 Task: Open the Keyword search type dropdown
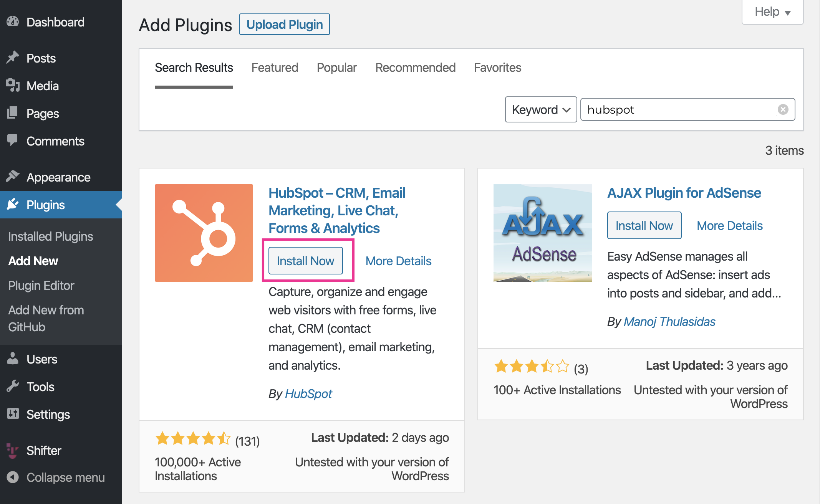coord(541,109)
